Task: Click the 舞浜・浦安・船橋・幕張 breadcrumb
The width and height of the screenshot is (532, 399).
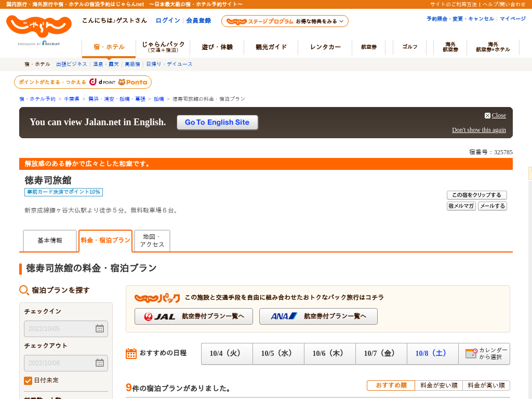Action: [x=117, y=99]
